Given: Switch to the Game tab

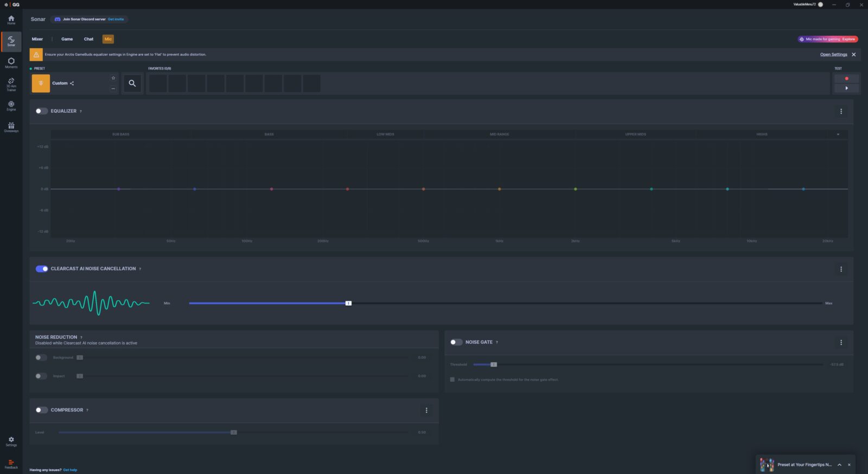Looking at the screenshot, I should click(67, 39).
